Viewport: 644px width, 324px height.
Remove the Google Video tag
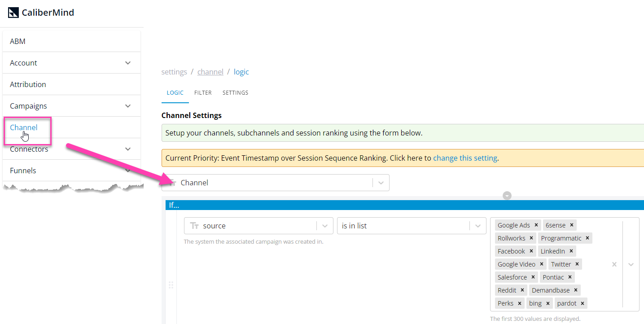click(x=542, y=264)
